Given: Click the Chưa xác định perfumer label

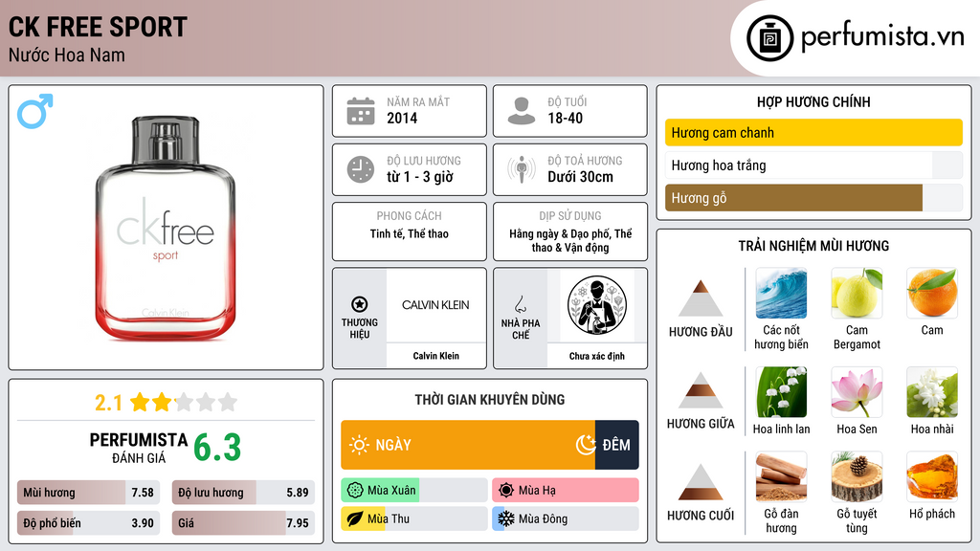Looking at the screenshot, I should tap(597, 356).
